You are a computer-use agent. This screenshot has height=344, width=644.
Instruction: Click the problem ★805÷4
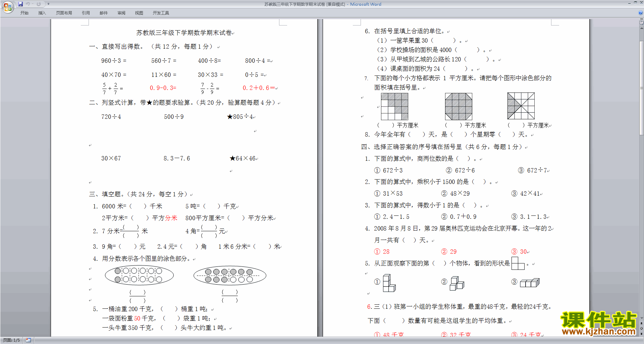click(x=240, y=117)
